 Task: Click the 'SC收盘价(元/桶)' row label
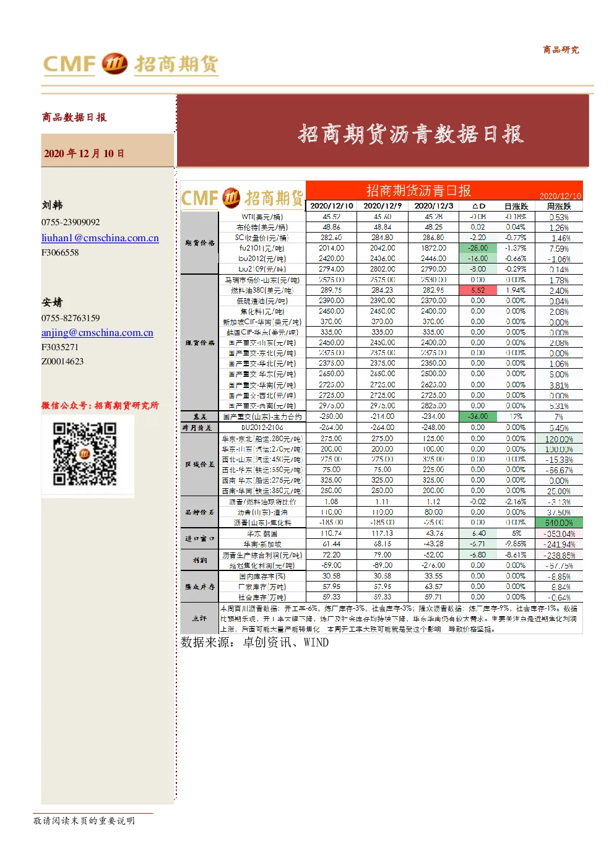262,238
